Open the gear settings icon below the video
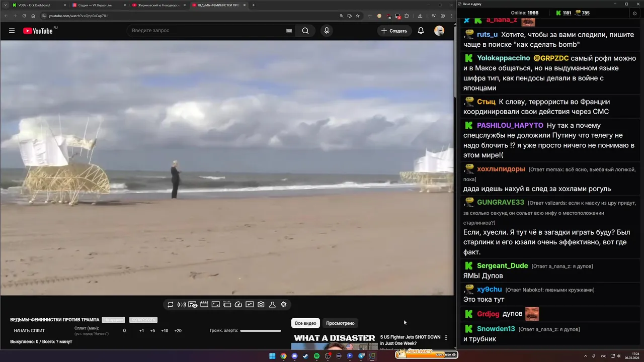The height and width of the screenshot is (362, 644). click(284, 305)
